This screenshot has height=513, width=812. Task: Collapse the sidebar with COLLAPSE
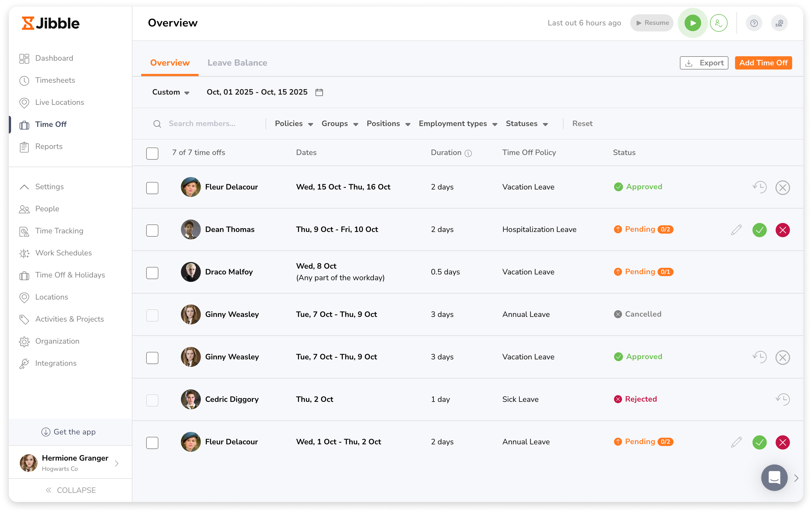coord(71,490)
